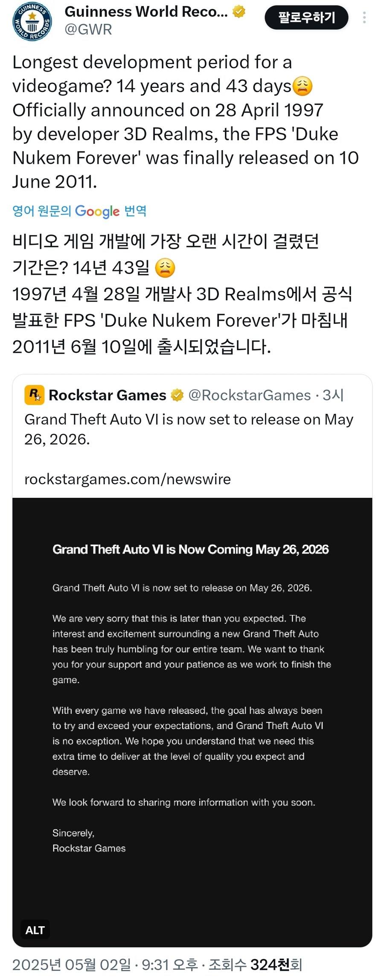Image resolution: width=384 pixels, height=980 pixels.
Task: Select the 영어 원문의 translation source text
Action: coord(42,211)
